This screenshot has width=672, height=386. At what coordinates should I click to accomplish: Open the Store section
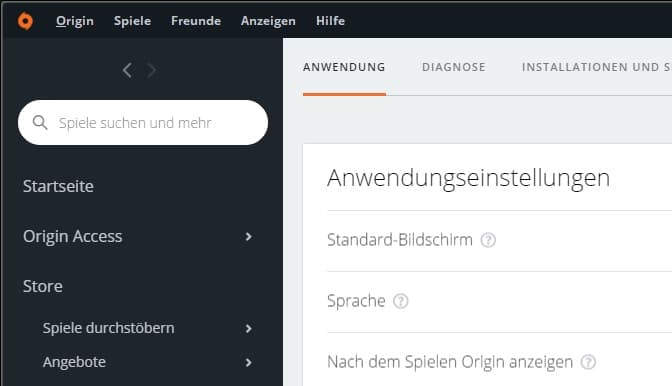click(x=43, y=286)
